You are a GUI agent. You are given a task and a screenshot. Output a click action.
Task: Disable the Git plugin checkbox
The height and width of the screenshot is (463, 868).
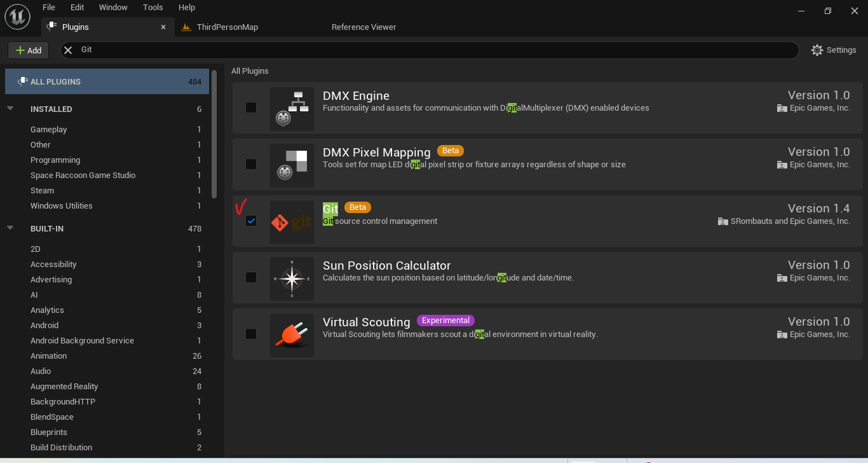click(251, 221)
